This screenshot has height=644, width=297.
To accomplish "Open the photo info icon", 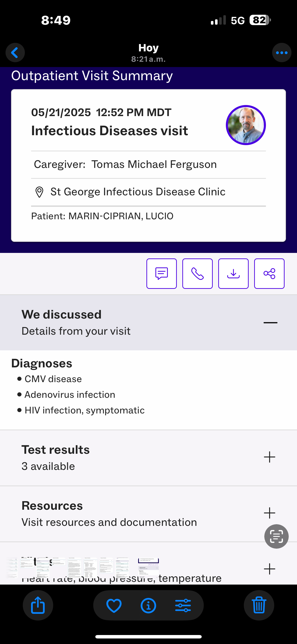I will coord(148,605).
